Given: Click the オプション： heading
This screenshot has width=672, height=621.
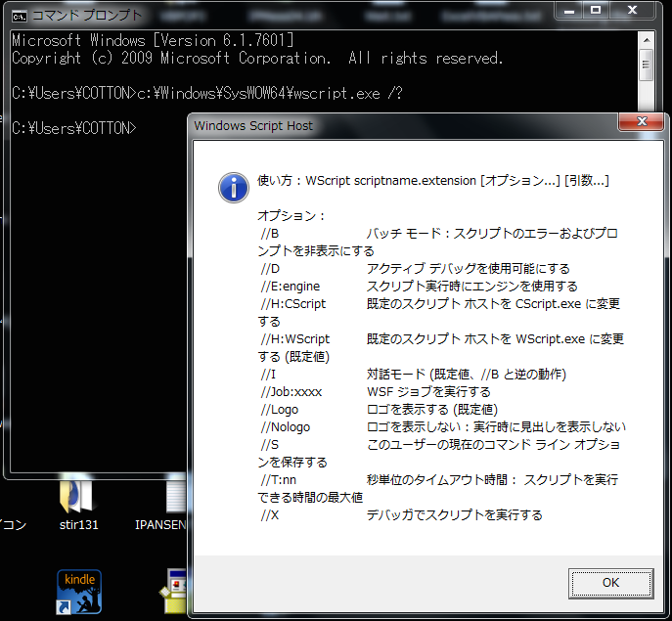Looking at the screenshot, I should 291,215.
